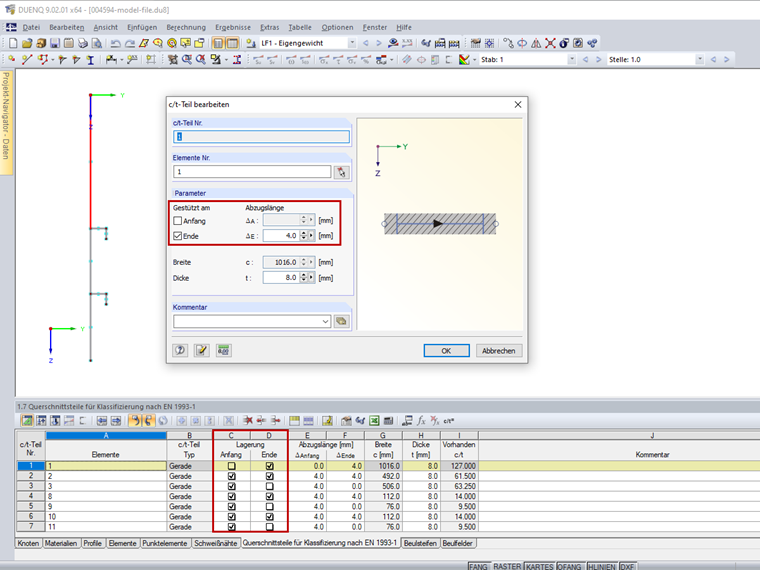Create a new file with the blank page icon
760x570 pixels.
click(x=13, y=43)
